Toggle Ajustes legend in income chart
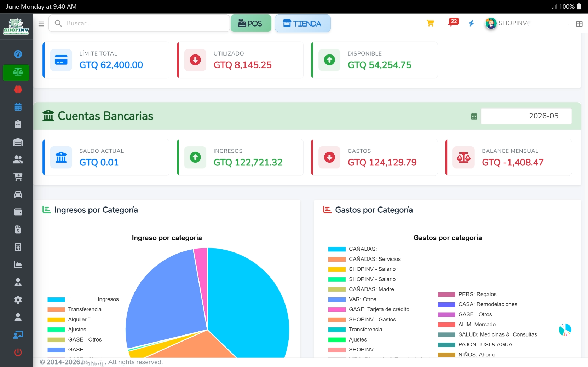This screenshot has width=588, height=367. point(67,330)
